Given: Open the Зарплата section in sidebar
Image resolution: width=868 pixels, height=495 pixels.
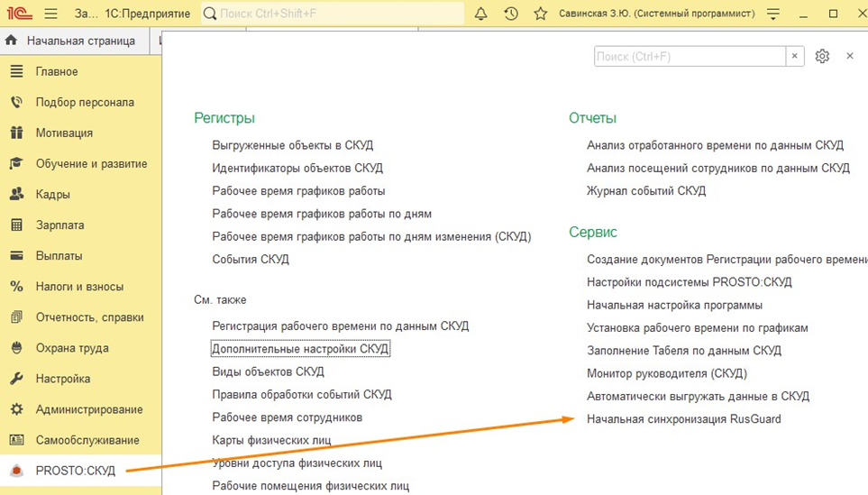Looking at the screenshot, I should [x=59, y=225].
